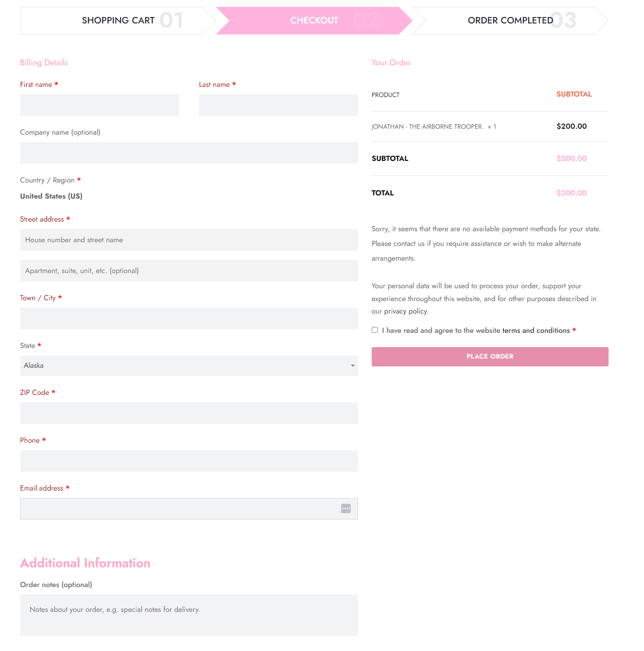Click the password manager icon in email field
The height and width of the screenshot is (651, 644).
[346, 508]
